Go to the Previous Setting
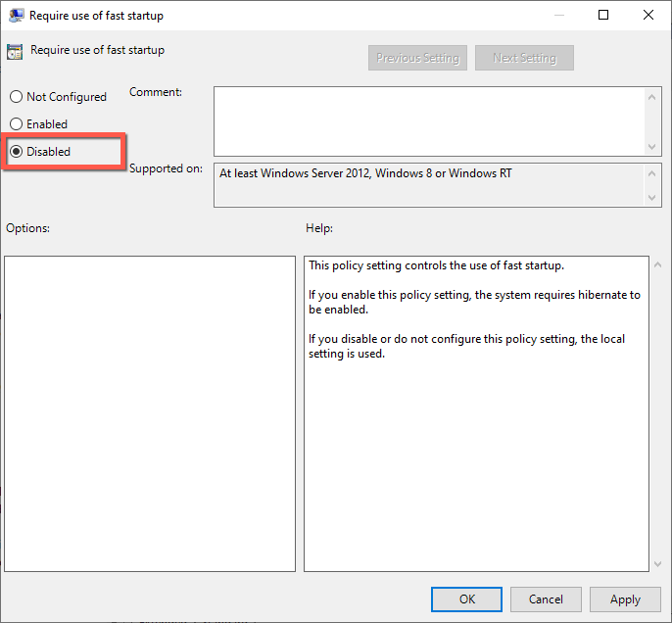Image resolution: width=672 pixels, height=623 pixels. 418,58
